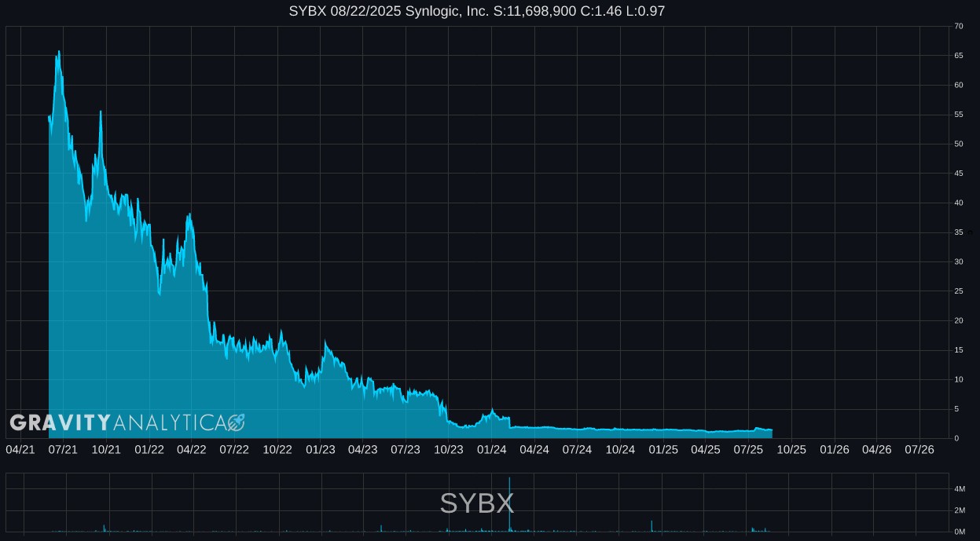Viewport: 980px width, 541px height.
Task: Click the tallest volume spike bar
Action: coord(510,504)
